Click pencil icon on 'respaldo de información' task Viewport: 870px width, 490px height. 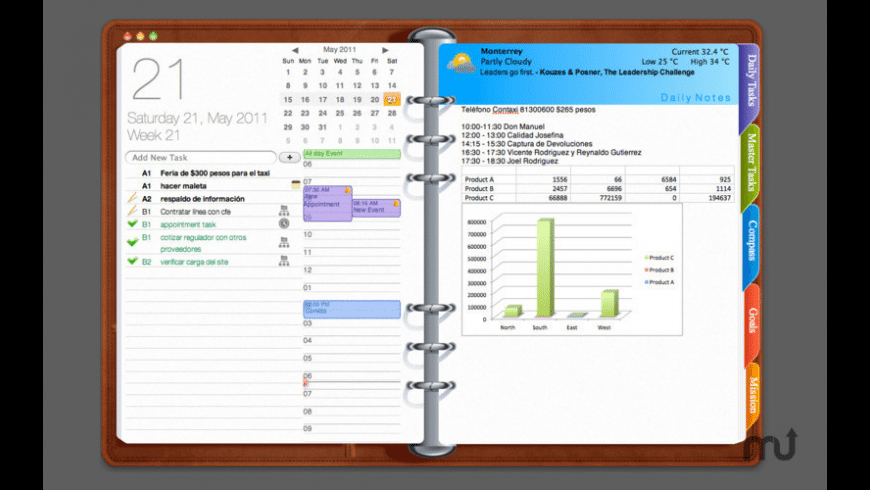(x=132, y=198)
